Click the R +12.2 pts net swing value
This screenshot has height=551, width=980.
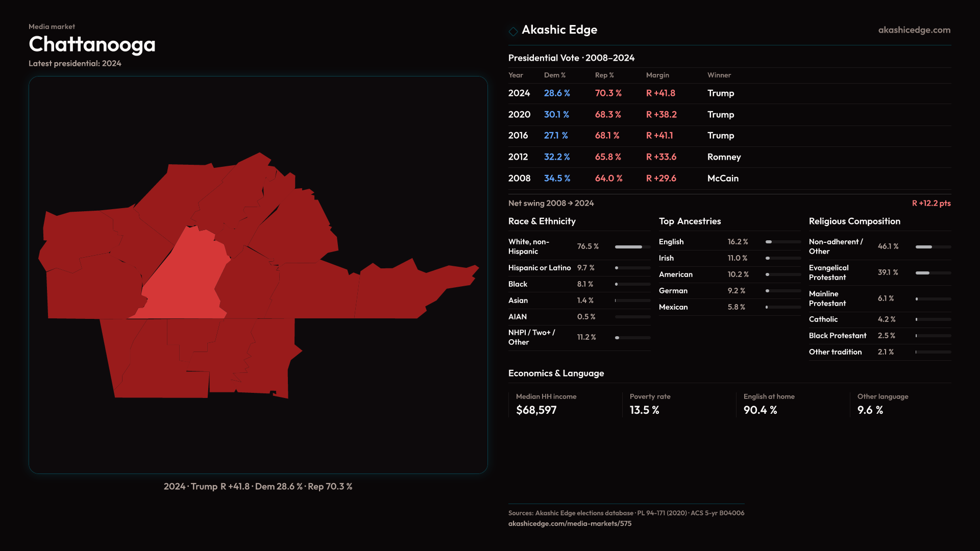(x=931, y=203)
